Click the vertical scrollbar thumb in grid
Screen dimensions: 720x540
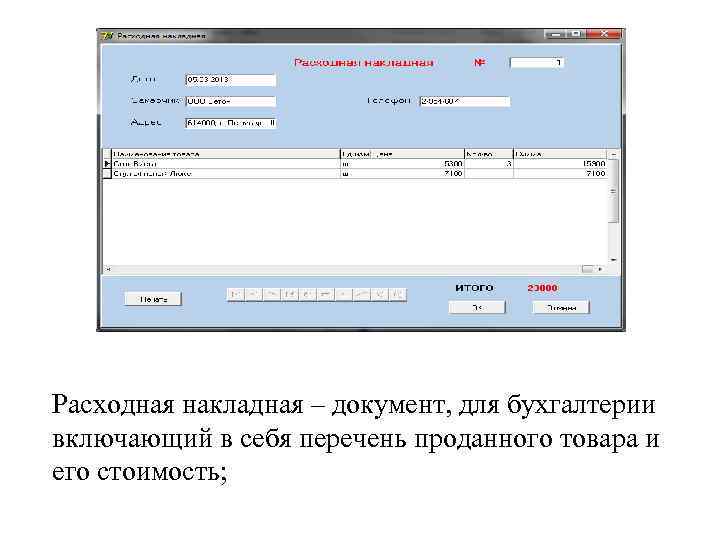click(x=613, y=191)
